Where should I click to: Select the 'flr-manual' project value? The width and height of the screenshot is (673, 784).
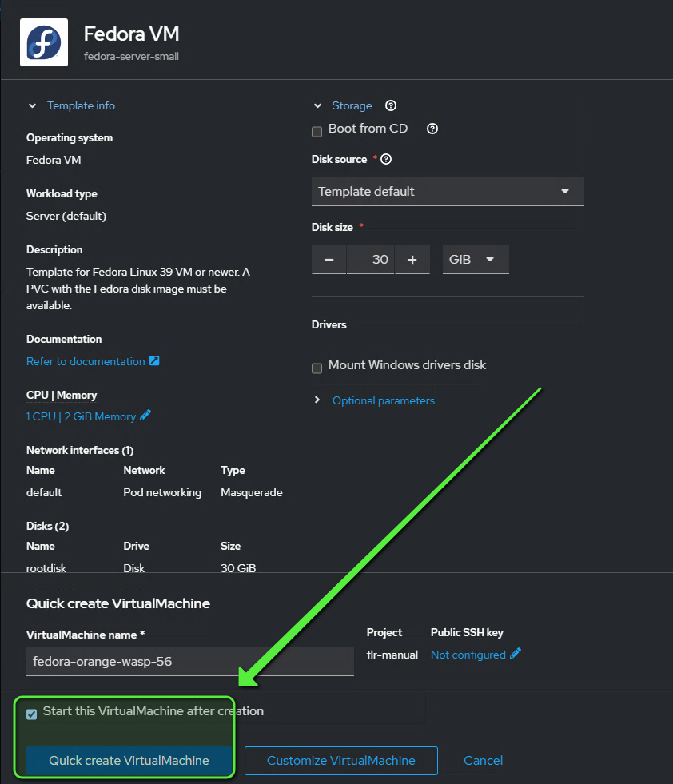pos(392,655)
